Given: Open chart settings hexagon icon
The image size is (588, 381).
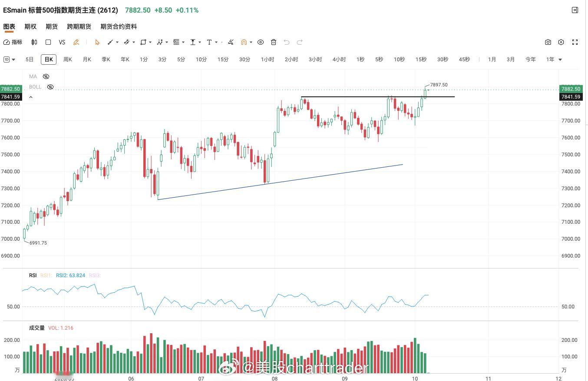Looking at the screenshot, I should 561,42.
